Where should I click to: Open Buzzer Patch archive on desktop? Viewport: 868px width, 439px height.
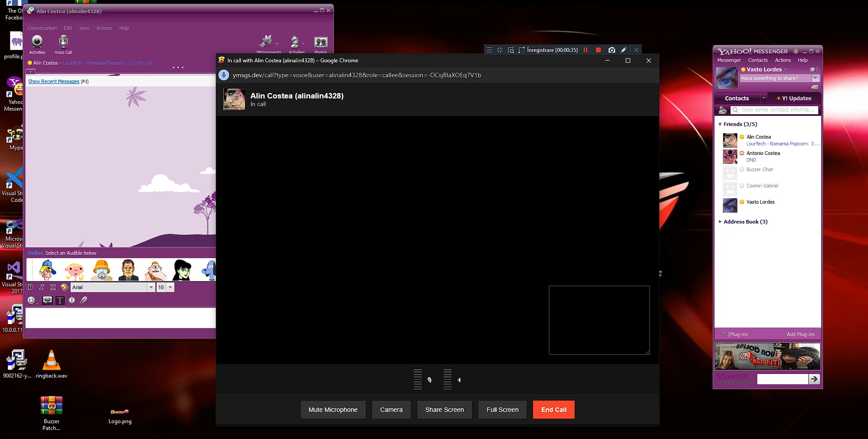coord(52,413)
